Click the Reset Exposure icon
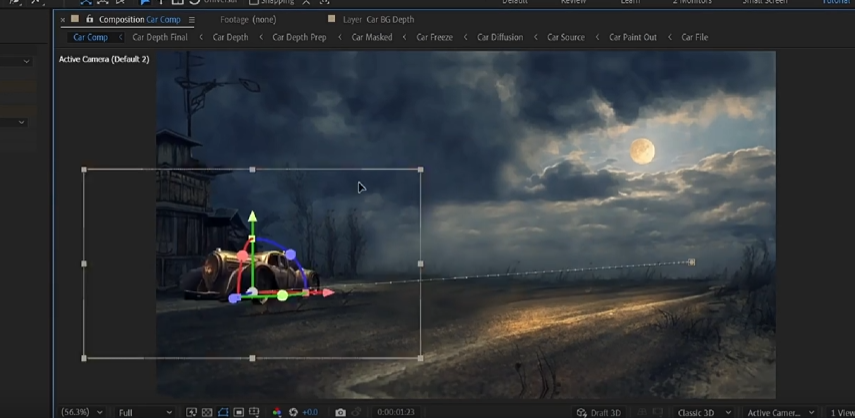This screenshot has width=855, height=418. [293, 413]
